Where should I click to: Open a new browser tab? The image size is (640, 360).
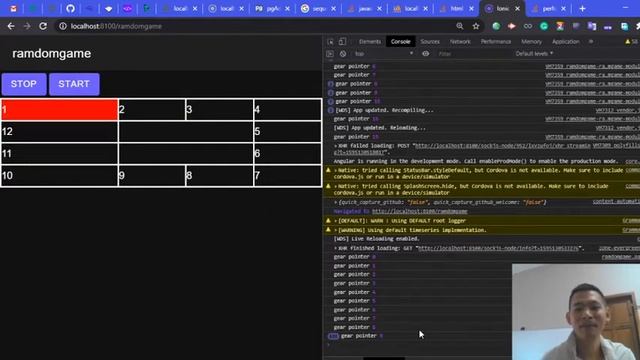[582, 9]
